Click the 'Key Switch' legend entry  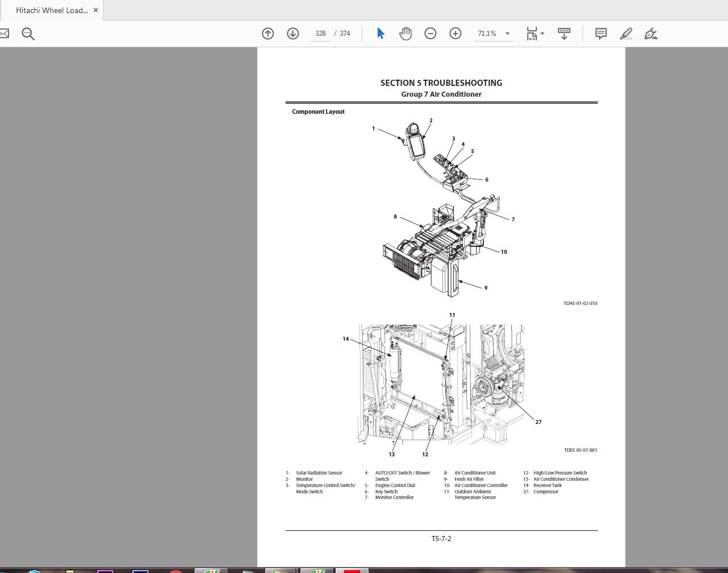(387, 492)
